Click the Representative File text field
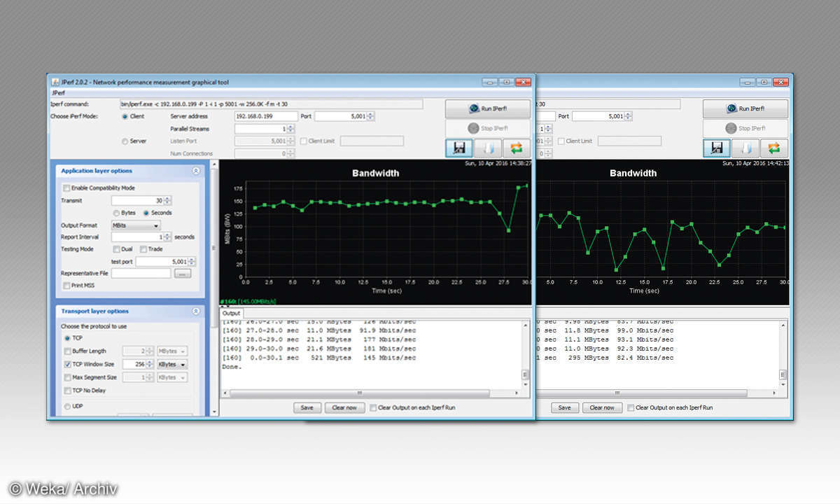 tap(141, 274)
